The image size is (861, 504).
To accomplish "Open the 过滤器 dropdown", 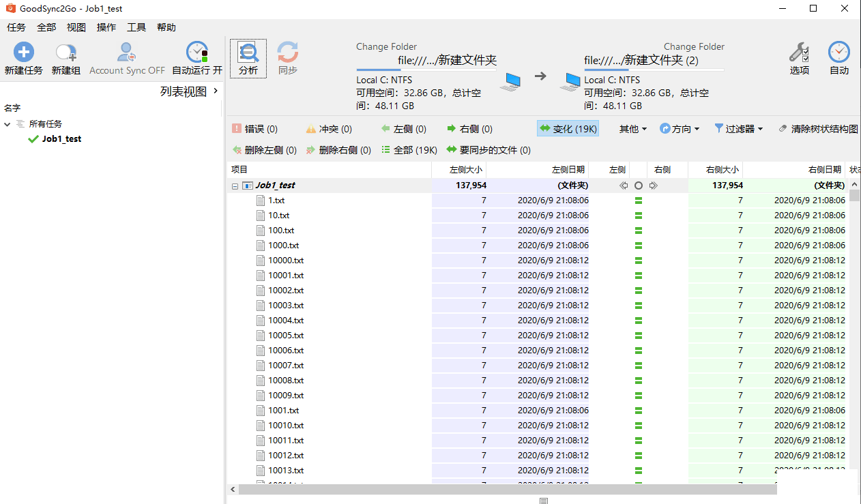I will (738, 129).
